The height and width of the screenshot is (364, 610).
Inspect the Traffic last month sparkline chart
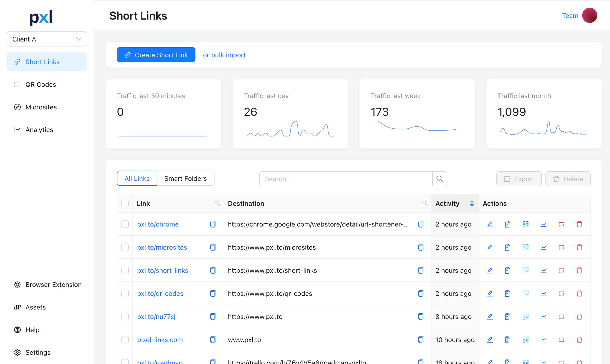pos(544,131)
